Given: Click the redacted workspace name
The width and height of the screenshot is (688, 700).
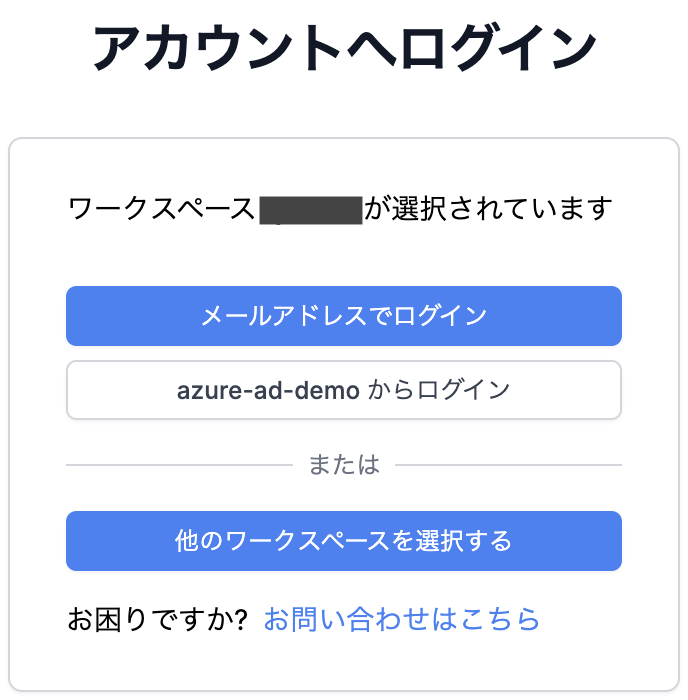Looking at the screenshot, I should (310, 210).
